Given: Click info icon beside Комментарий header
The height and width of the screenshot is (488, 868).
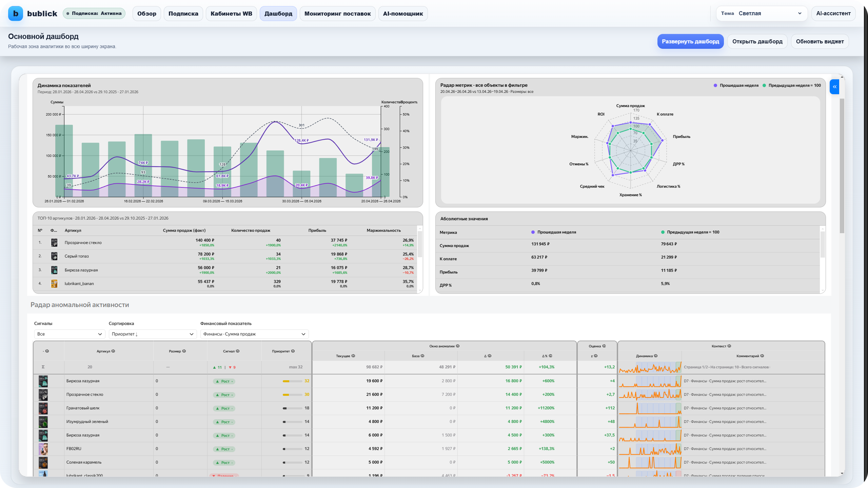Looking at the screenshot, I should (762, 356).
